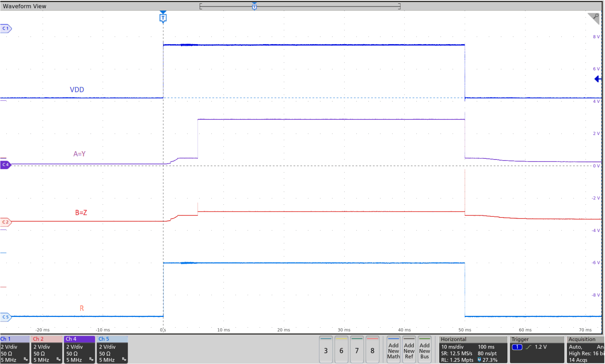Add New Math waveform
Screen dimensions: 605x364
(x=393, y=350)
